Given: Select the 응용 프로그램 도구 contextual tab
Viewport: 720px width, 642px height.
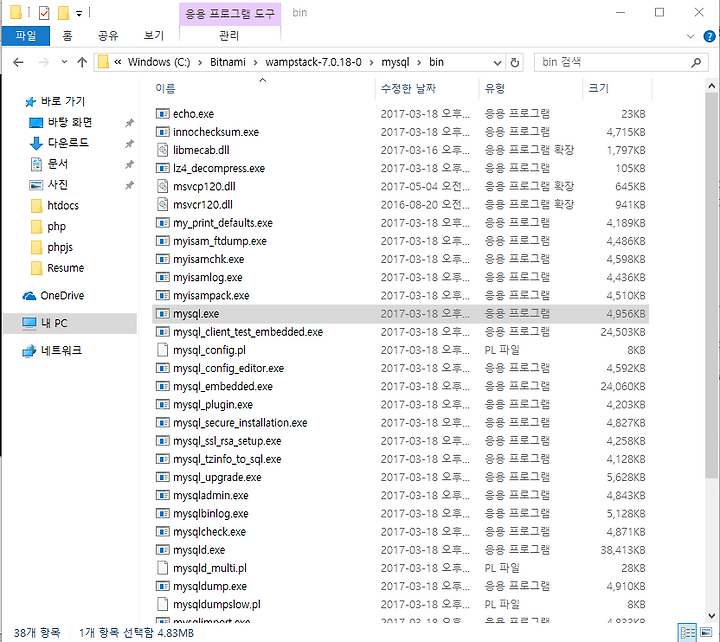Looking at the screenshot, I should (230, 13).
